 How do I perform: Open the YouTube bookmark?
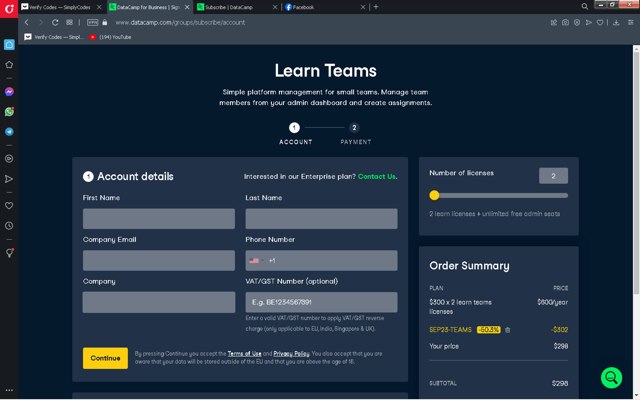(110, 37)
